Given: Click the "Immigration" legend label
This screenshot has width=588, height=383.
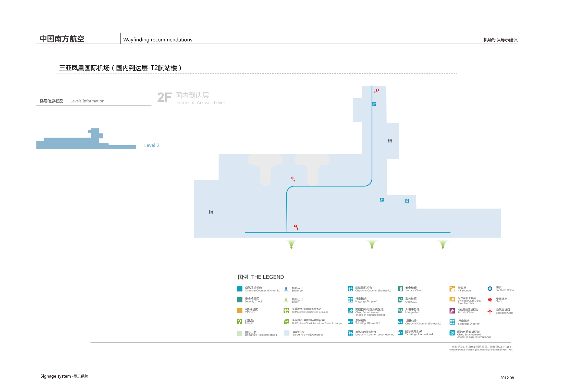Looking at the screenshot, I should 412,312.
